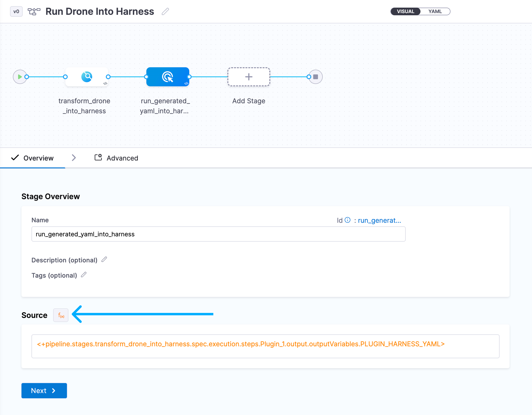Viewport: 532px width, 415px height.
Task: Click the pipeline hierarchy icon near title
Action: click(x=34, y=11)
